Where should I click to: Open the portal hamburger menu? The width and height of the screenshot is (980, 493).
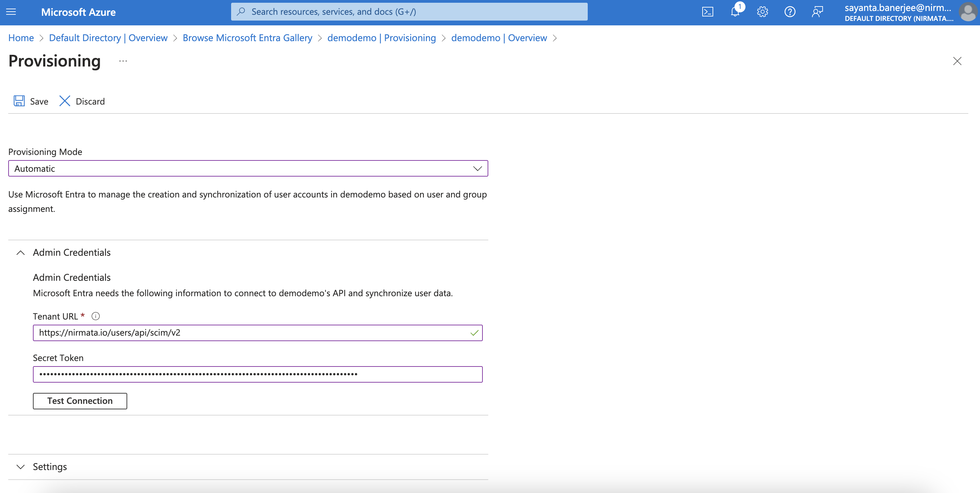(x=11, y=12)
